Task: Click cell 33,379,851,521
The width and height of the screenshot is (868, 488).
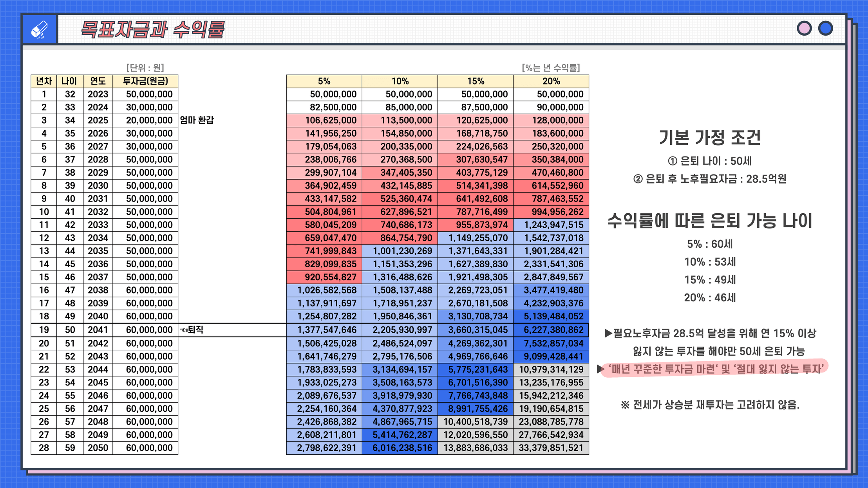Action: [551, 448]
